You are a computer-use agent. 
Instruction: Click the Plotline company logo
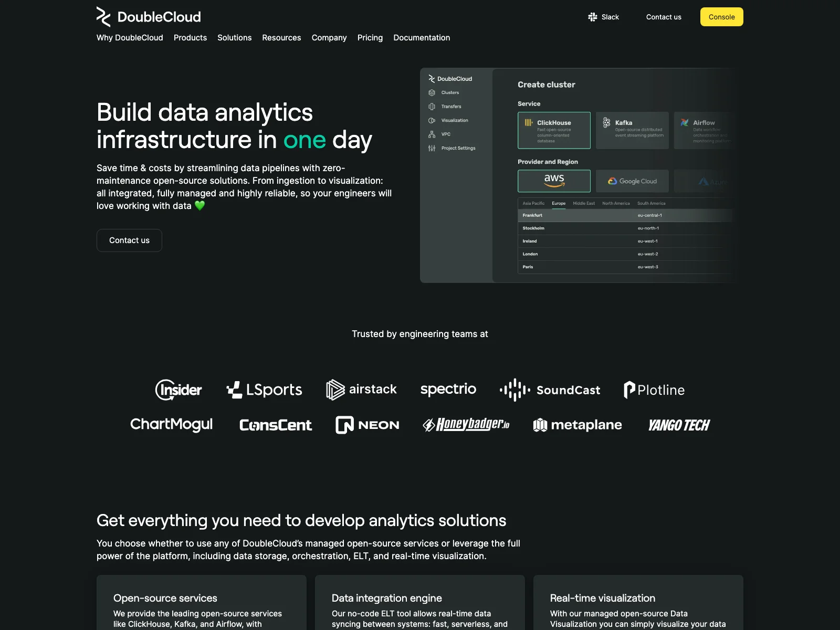654,390
